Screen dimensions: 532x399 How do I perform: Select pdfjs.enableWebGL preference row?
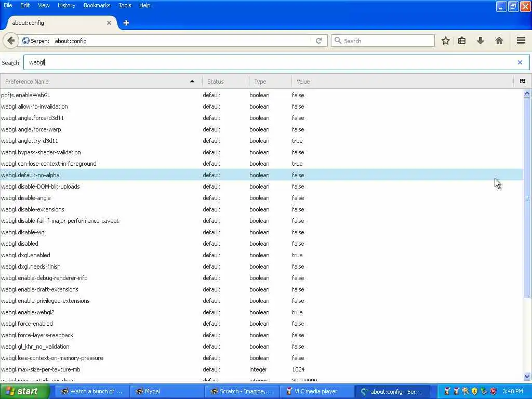tap(261, 95)
